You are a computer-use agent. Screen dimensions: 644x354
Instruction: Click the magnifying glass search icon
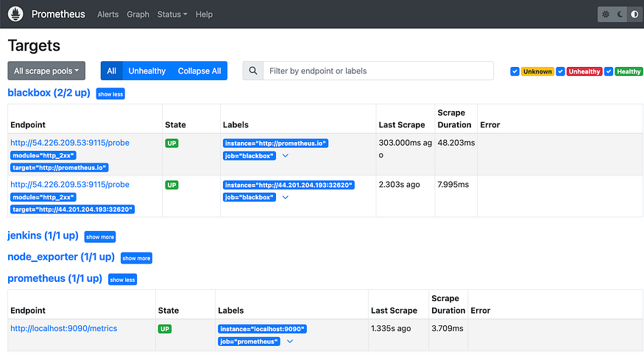click(x=253, y=71)
